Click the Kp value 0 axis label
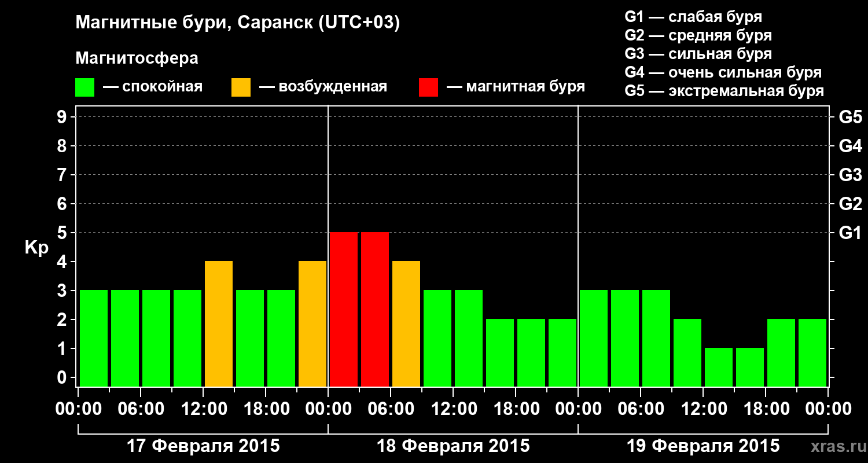 [63, 377]
